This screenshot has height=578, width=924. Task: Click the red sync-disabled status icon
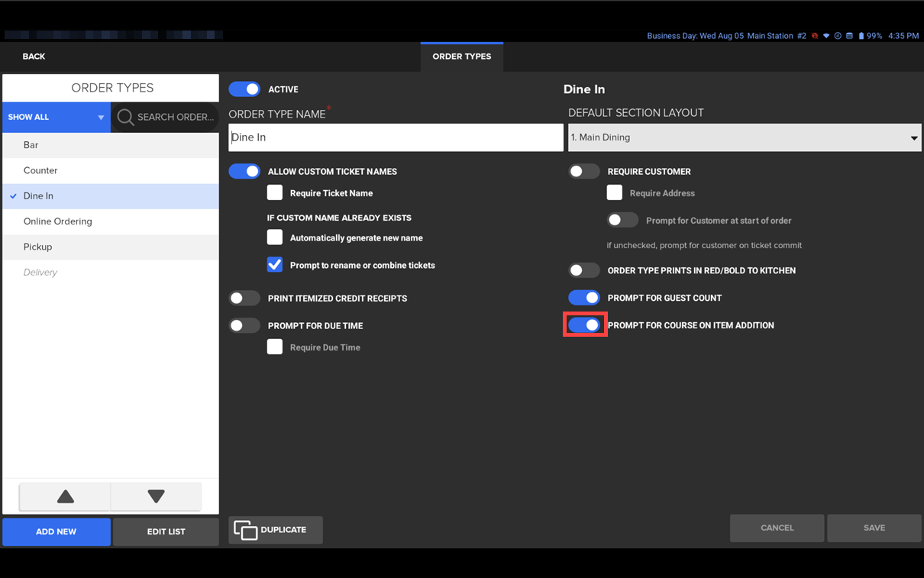coord(815,36)
